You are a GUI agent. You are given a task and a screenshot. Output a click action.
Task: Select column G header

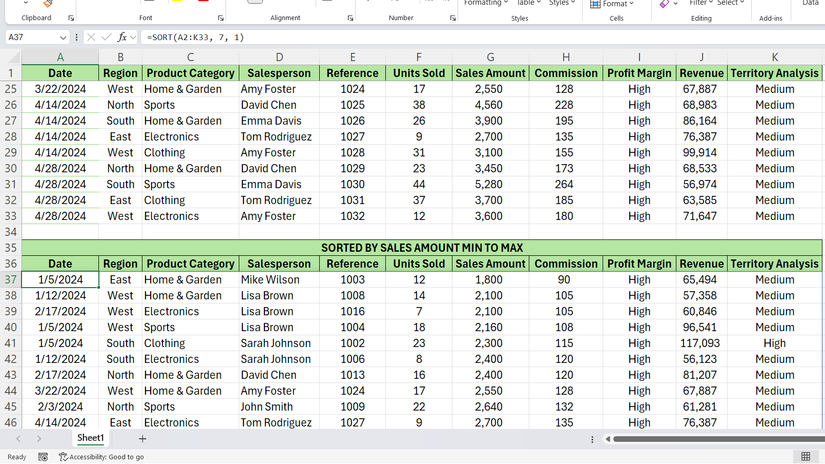[490, 57]
